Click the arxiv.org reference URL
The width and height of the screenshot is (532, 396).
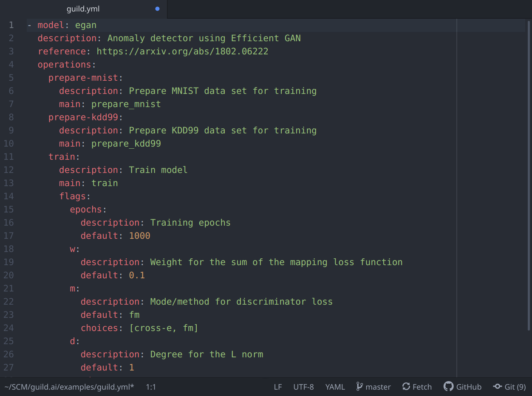coord(183,51)
